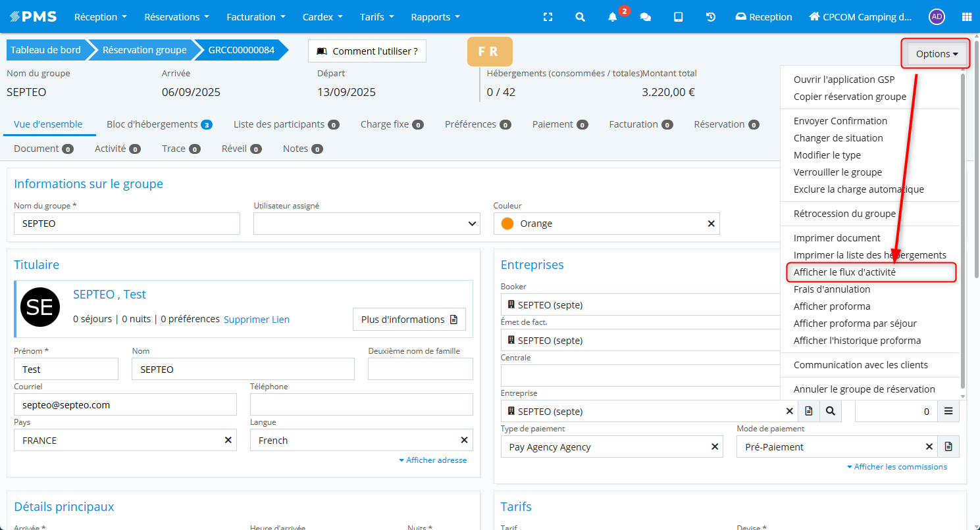This screenshot has height=530, width=980.
Task: Open the Options dropdown button
Action: (x=937, y=54)
